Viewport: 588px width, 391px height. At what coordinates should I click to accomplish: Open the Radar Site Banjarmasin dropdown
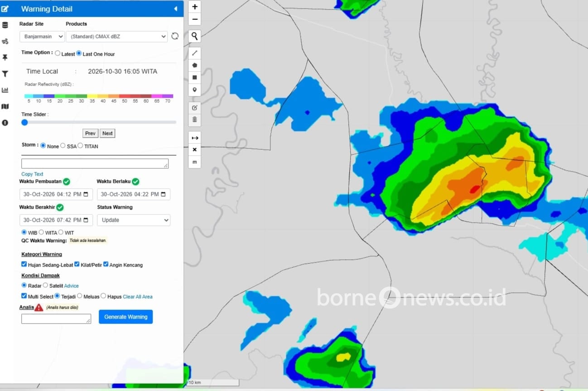tap(42, 36)
